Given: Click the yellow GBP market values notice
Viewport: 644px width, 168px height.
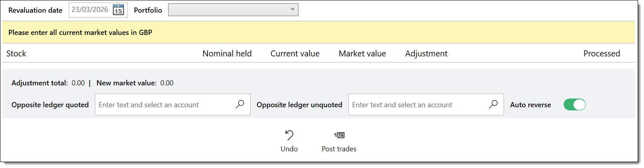Looking at the screenshot, I should pyautogui.click(x=80, y=33).
